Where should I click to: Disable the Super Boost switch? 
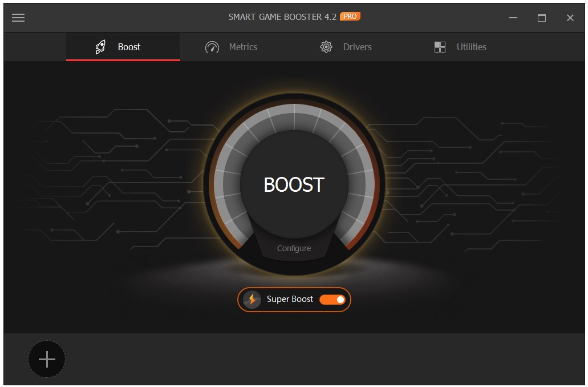332,300
